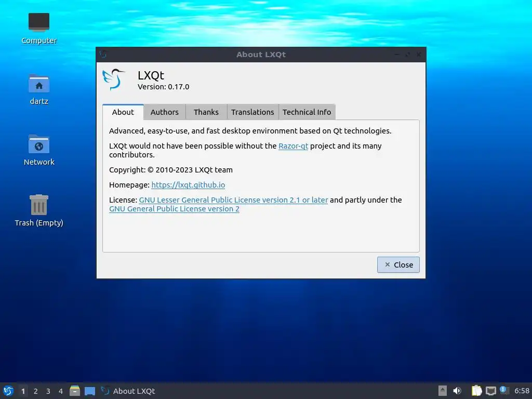This screenshot has height=399, width=532.
Task: Click the 'Advanced, easy-to-use, and fast desktop' description
Action: click(250, 131)
